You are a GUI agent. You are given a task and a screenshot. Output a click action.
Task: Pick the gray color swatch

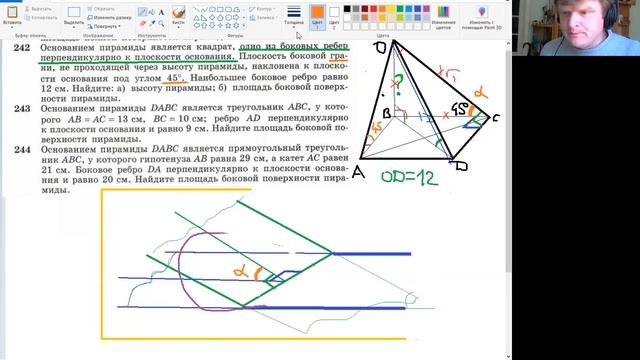(x=356, y=9)
